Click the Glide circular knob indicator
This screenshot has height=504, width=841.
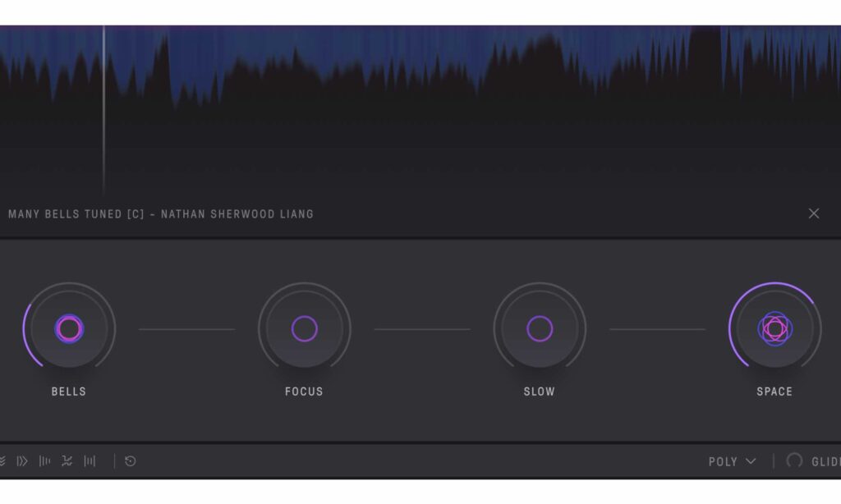pos(793,461)
